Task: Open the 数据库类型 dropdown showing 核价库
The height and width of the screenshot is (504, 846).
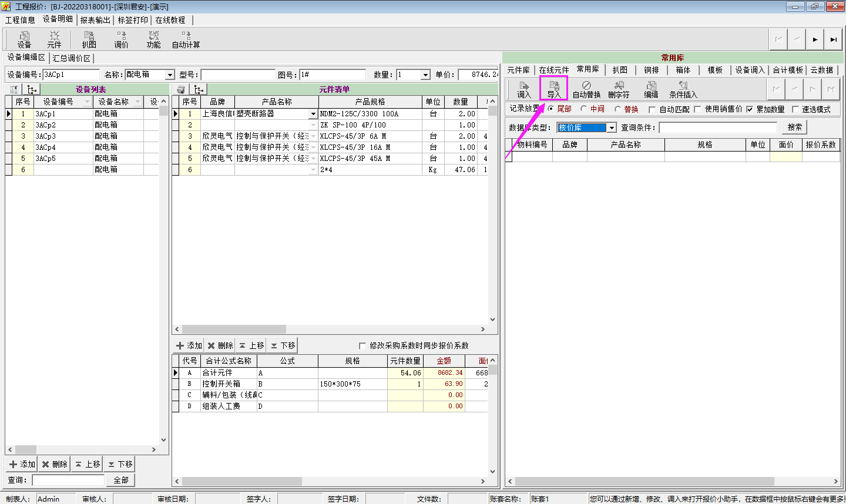Action: click(x=612, y=127)
